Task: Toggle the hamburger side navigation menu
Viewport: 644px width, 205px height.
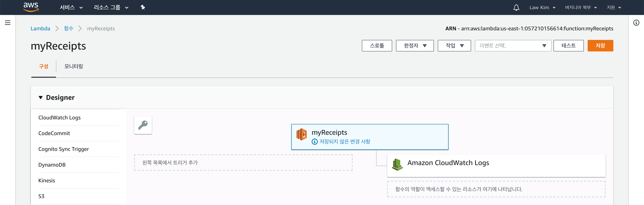Action: click(x=8, y=23)
